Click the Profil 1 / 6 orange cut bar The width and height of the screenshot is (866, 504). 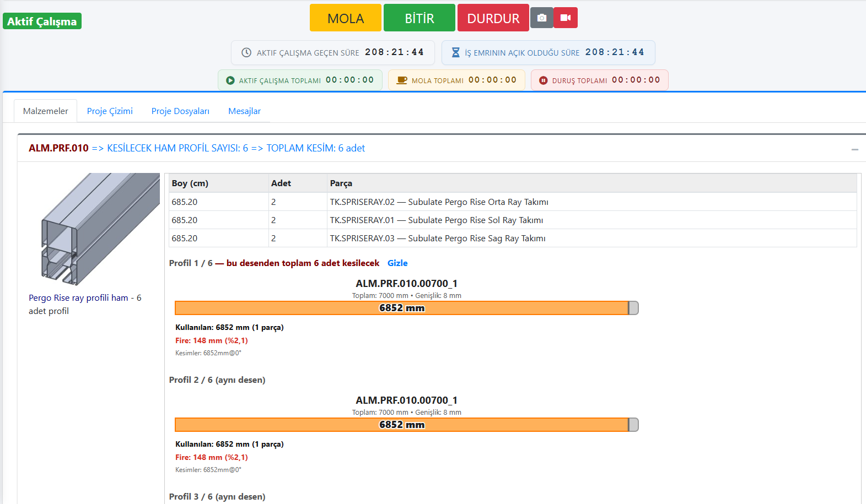coord(402,308)
